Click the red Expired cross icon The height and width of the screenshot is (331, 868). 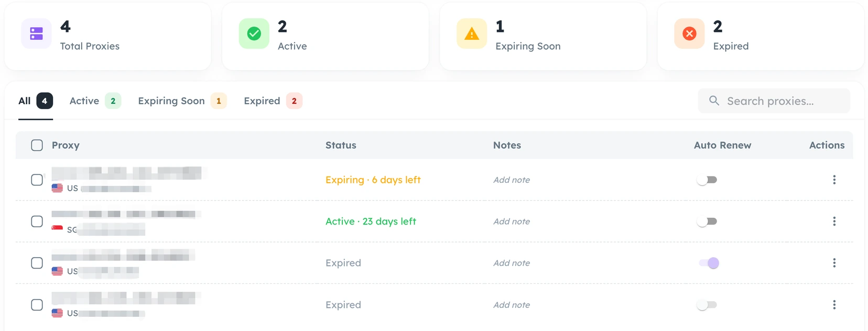click(x=689, y=34)
